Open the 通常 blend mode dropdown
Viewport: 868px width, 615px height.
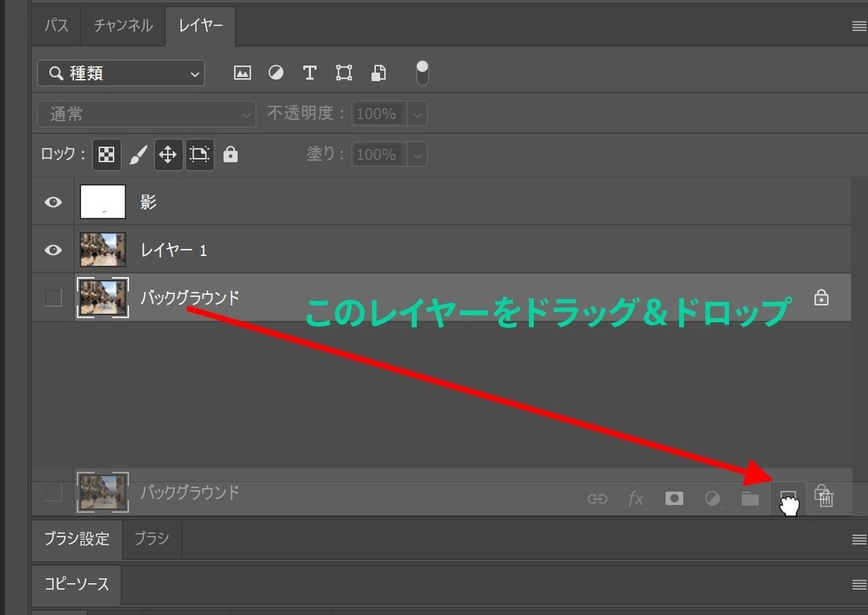click(146, 114)
